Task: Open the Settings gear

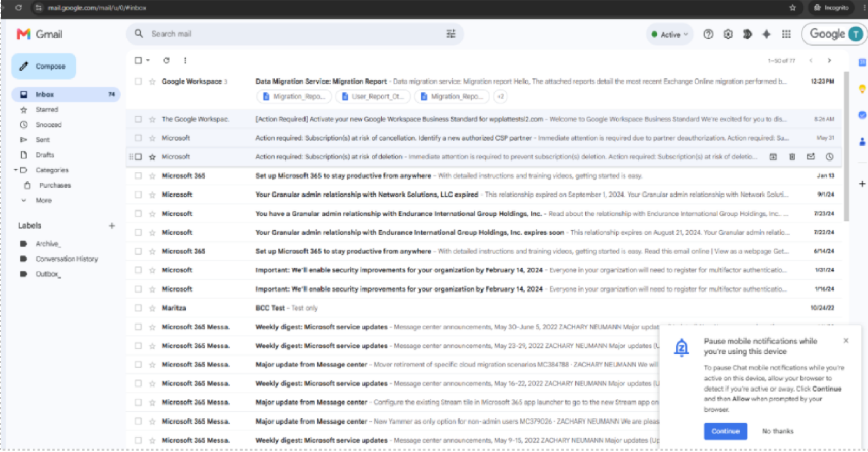Action: [x=728, y=34]
